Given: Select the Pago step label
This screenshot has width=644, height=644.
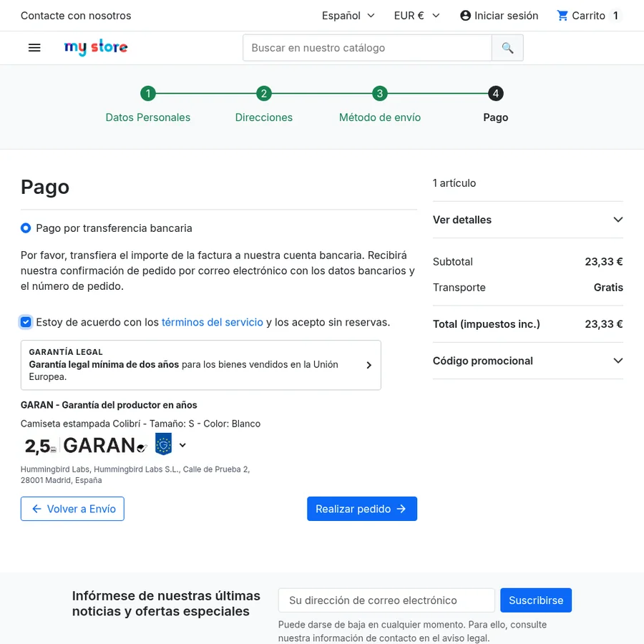Looking at the screenshot, I should click(496, 117).
